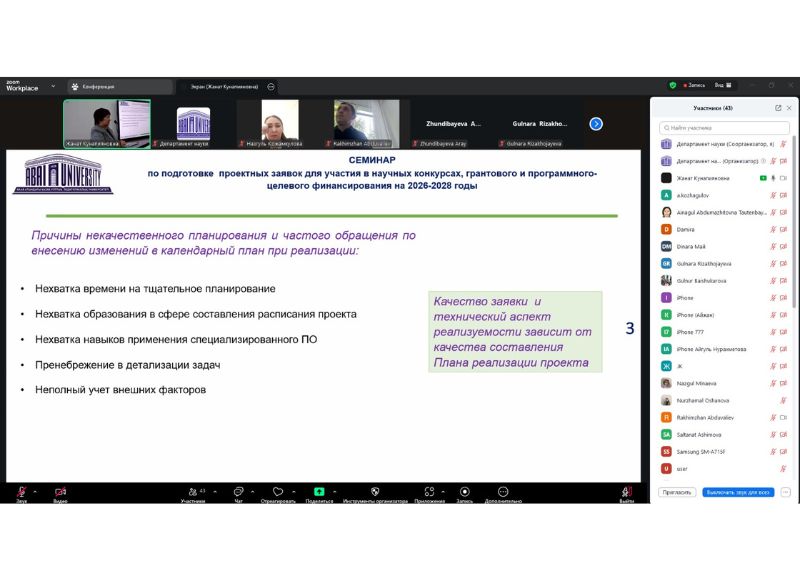The height and width of the screenshot is (580, 800).
Task: Toggle the muted microphone Звук button
Action: pos(21,491)
